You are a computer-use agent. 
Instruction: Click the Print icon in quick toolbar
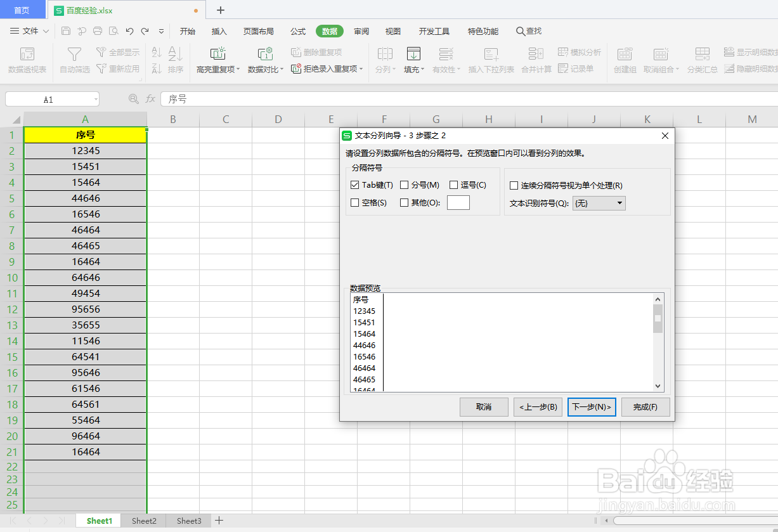97,30
